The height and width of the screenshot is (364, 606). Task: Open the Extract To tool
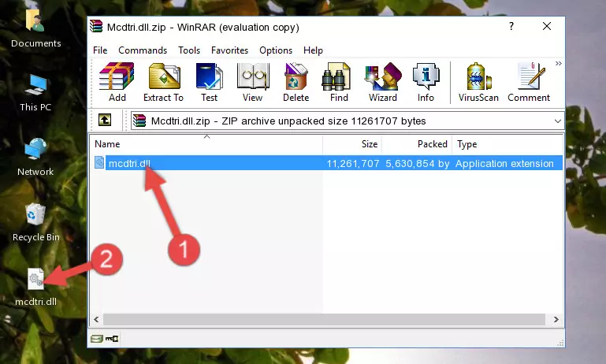coord(163,82)
